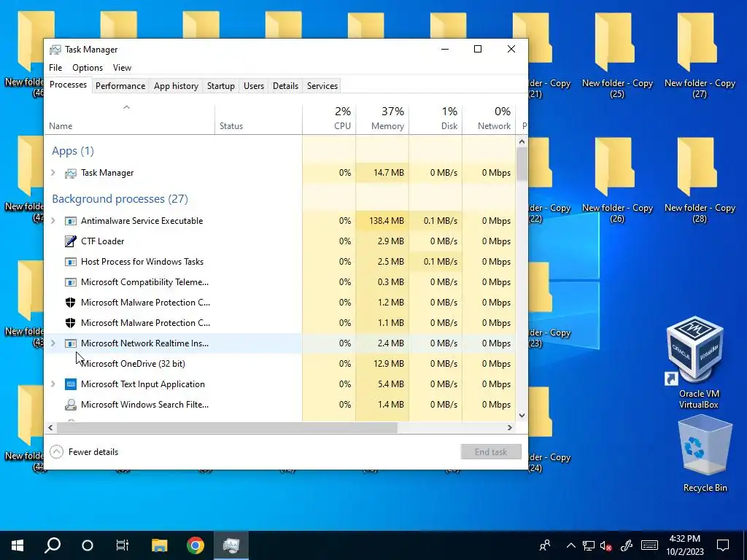Open network status tray icon
Screen dimensions: 747x560
click(x=589, y=545)
